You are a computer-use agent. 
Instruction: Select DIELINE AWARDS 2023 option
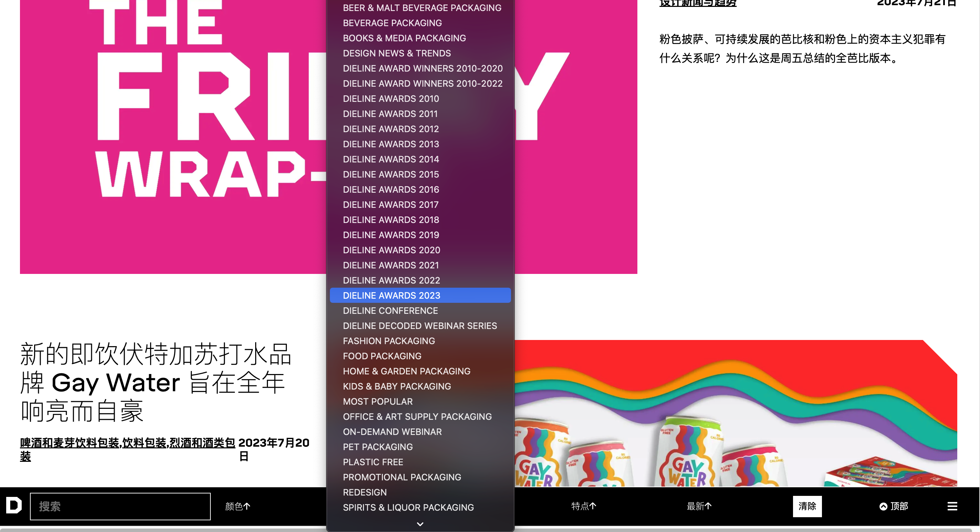[392, 296]
